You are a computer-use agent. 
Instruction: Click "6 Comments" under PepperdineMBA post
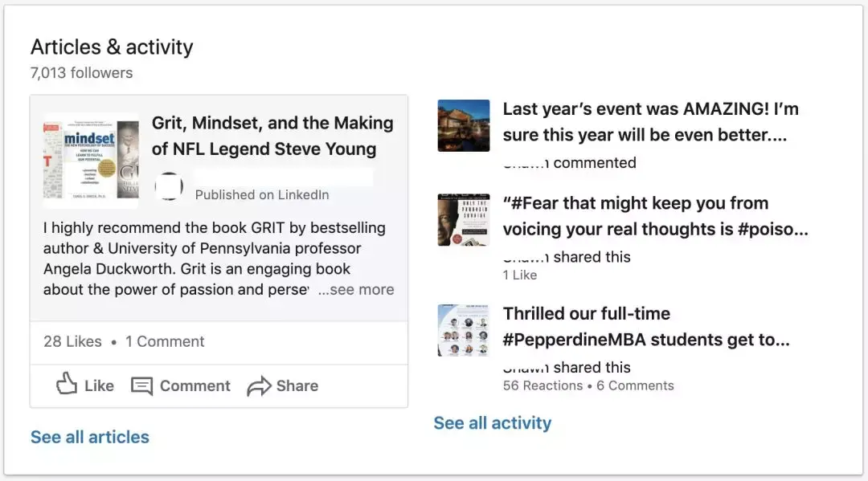pos(635,385)
